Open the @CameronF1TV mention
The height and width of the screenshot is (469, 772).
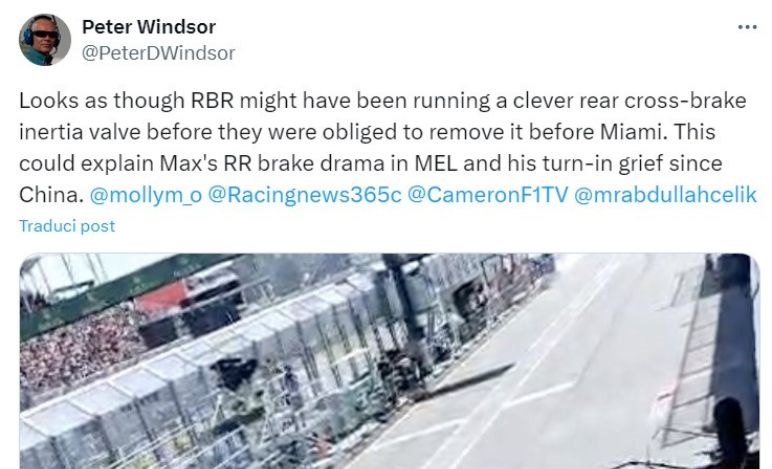[488, 195]
